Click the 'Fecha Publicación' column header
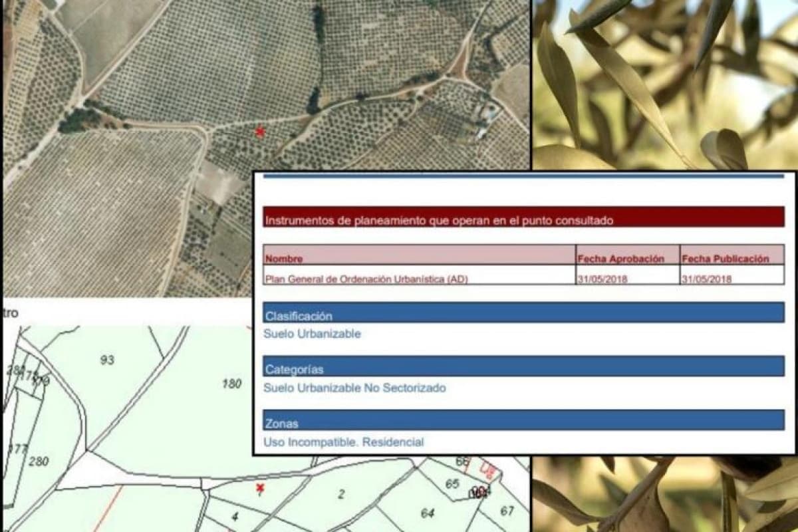 point(732,255)
